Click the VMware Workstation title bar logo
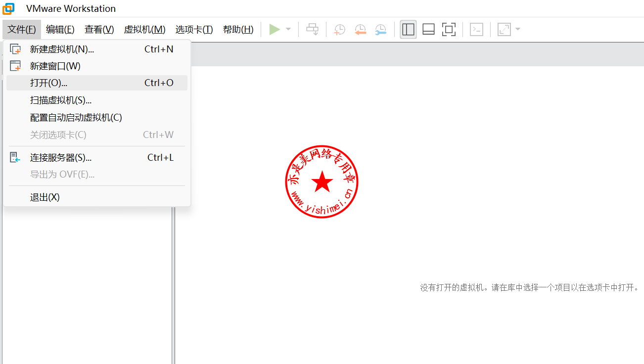Viewport: 644px width, 364px height. click(x=8, y=8)
